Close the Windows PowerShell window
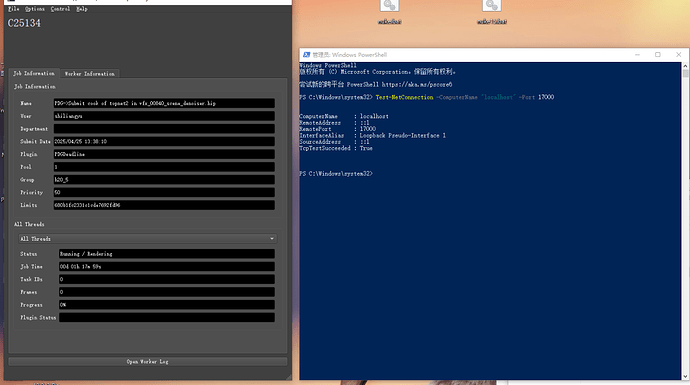 679,55
